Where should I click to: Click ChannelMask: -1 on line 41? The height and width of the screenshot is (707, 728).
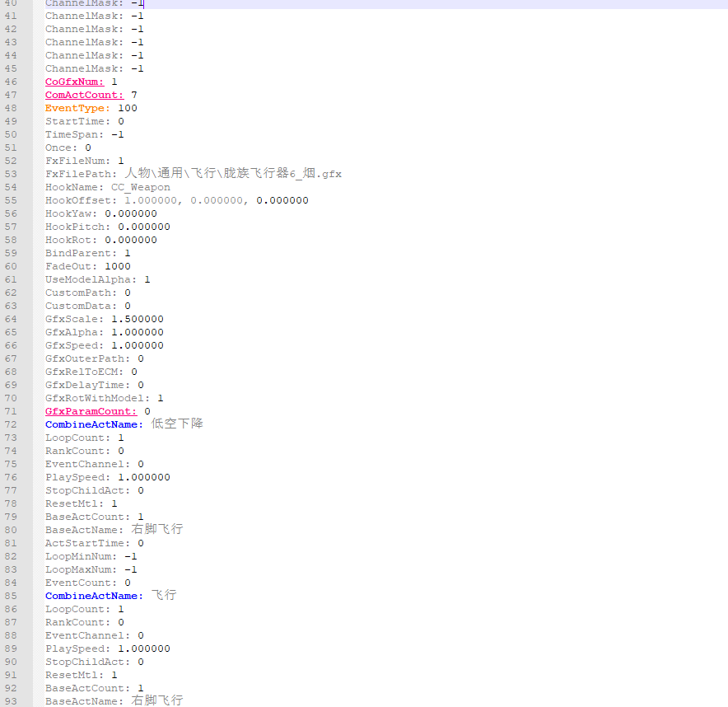(95, 16)
